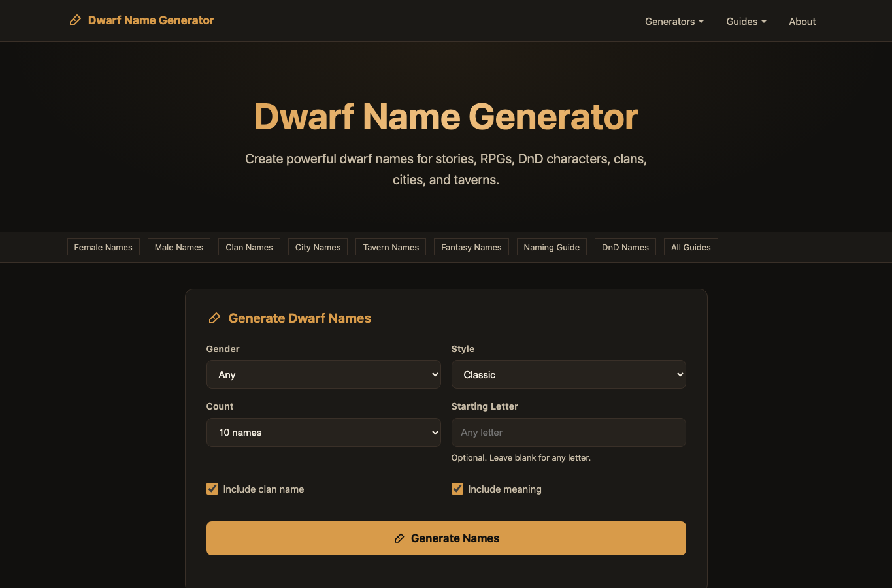Expand the Guides menu
892x588 pixels.
pyautogui.click(x=746, y=22)
